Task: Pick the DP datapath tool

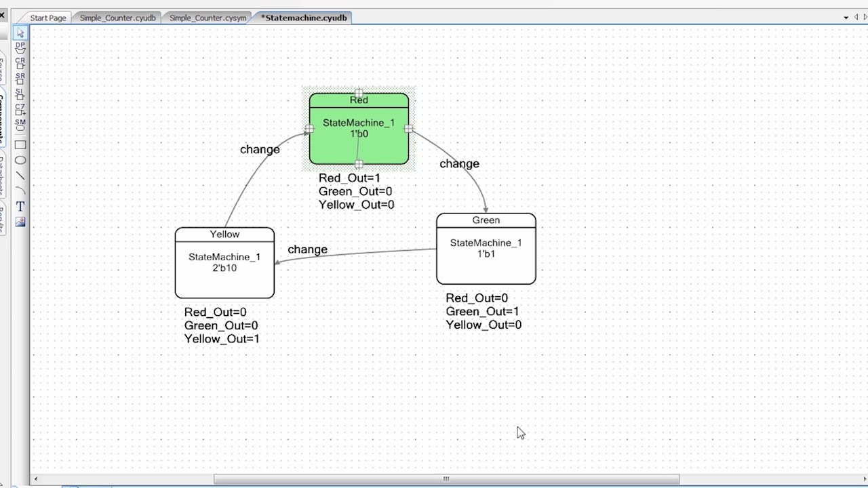Action: [20, 48]
